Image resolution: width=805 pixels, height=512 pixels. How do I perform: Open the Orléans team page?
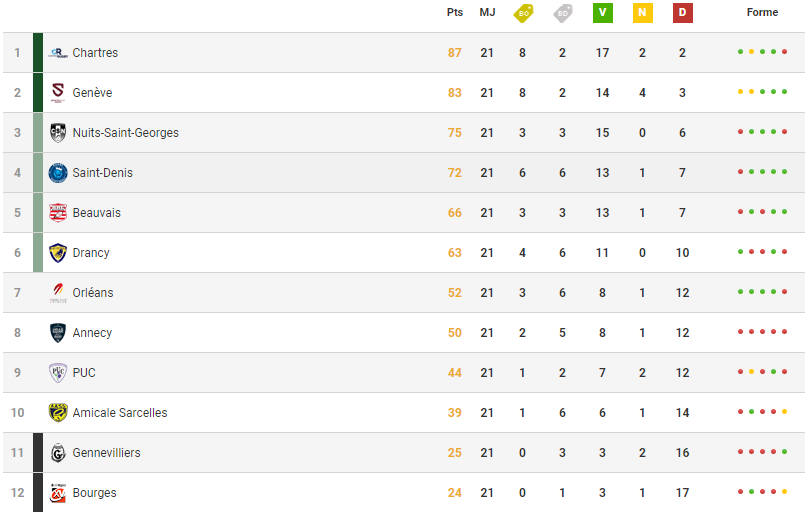click(93, 293)
